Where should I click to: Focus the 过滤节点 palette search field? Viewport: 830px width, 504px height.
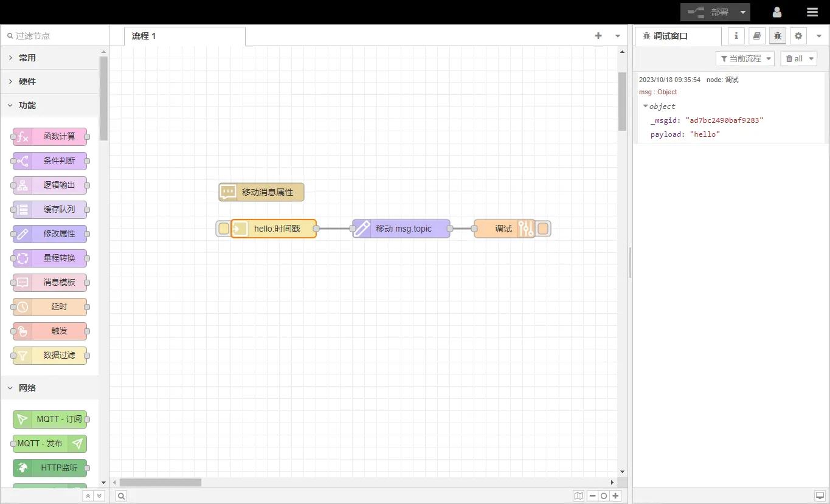(x=55, y=36)
